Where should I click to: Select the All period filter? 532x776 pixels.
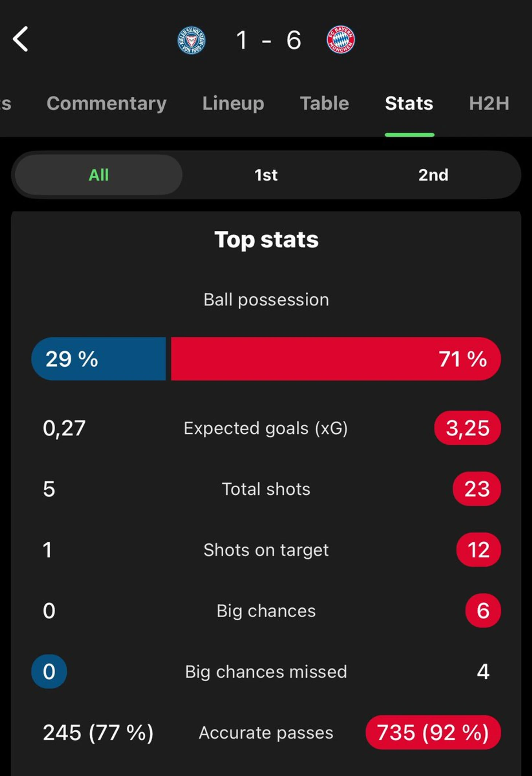point(99,175)
